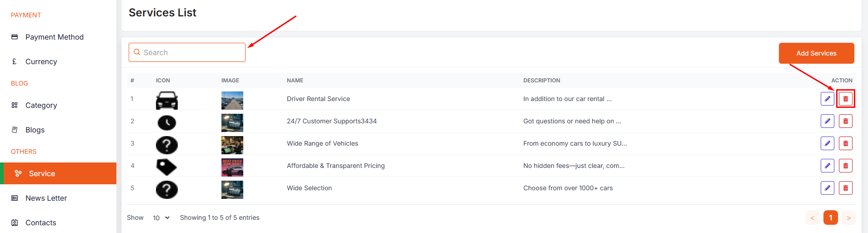The image size is (868, 233).
Task: Open News Letter from the sidebar
Action: (x=46, y=198)
